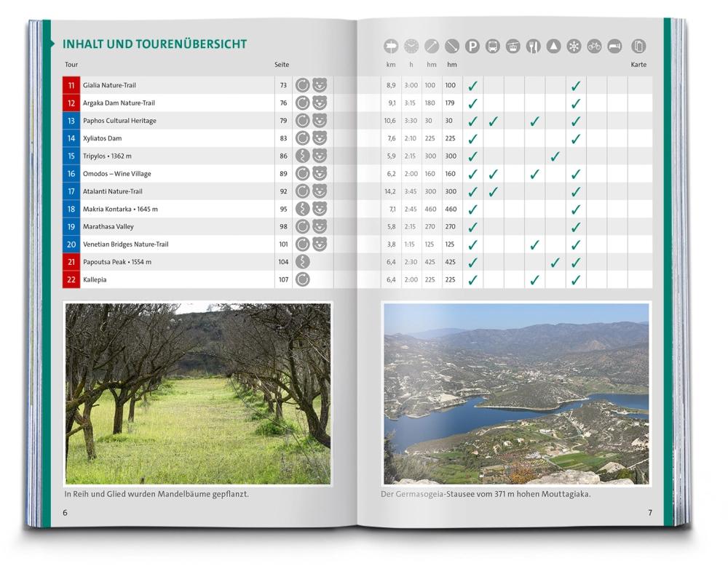Click the clock duration icon
The height and width of the screenshot is (582, 728).
(x=411, y=47)
